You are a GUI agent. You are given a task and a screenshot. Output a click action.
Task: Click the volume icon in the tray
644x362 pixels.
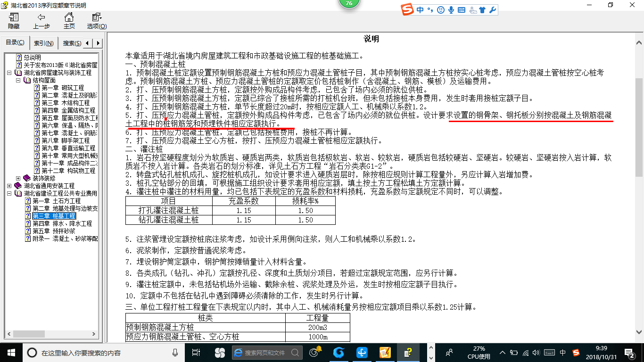(537, 353)
